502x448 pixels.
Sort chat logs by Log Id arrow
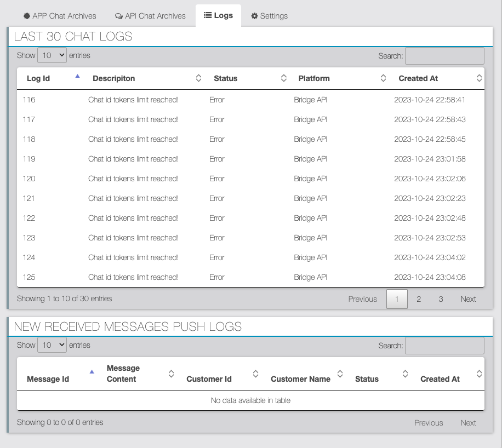point(77,77)
